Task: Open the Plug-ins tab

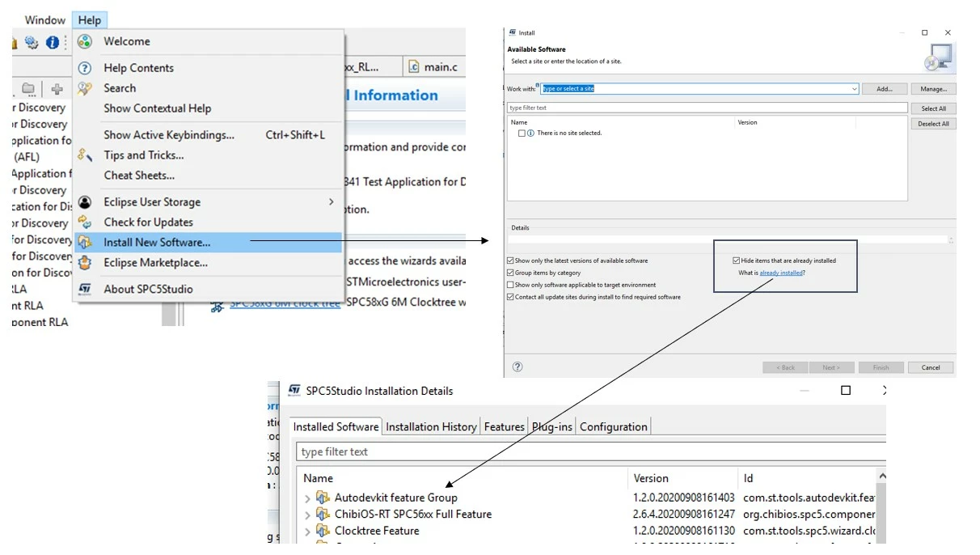Action: [551, 427]
